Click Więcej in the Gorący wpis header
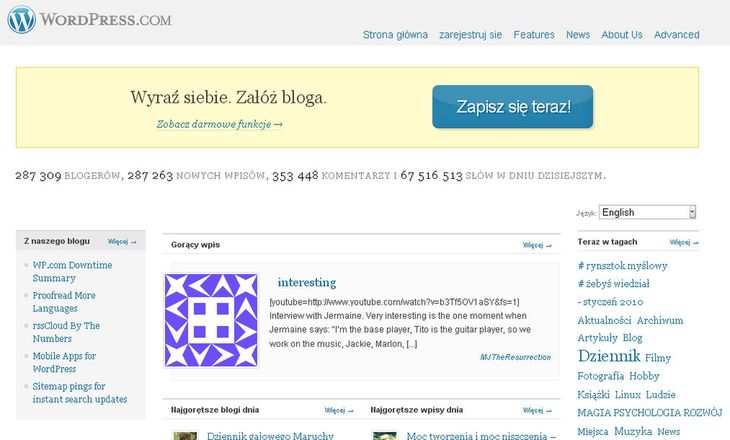Image resolution: width=730 pixels, height=440 pixels. [537, 245]
